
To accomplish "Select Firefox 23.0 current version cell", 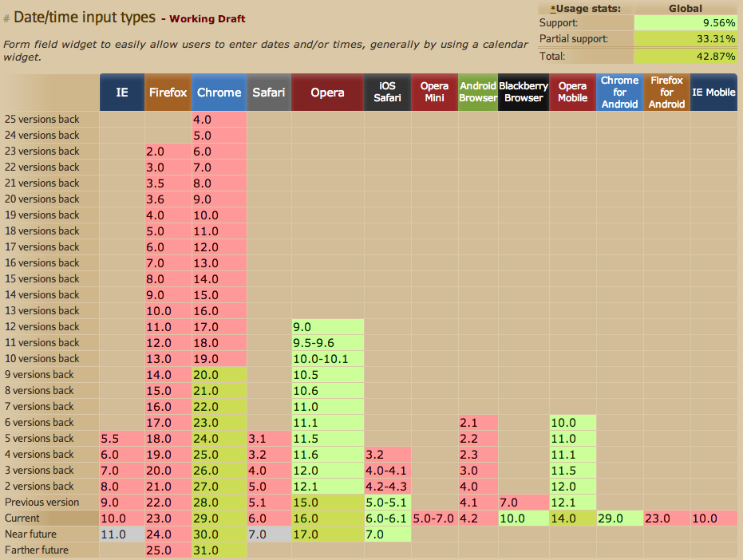I will click(x=168, y=519).
